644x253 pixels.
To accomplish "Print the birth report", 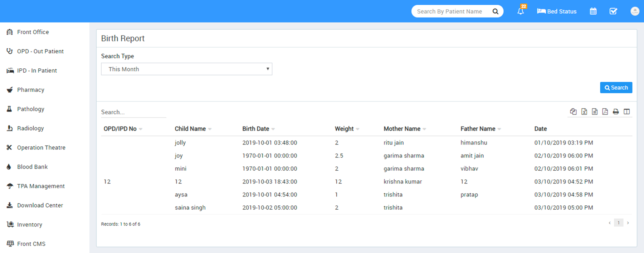I will (616, 112).
